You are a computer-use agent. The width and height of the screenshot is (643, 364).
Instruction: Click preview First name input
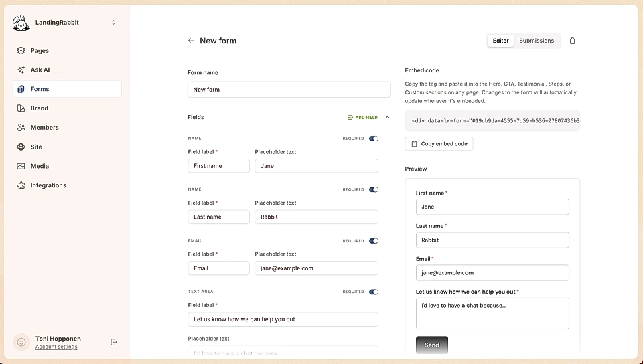coord(492,207)
